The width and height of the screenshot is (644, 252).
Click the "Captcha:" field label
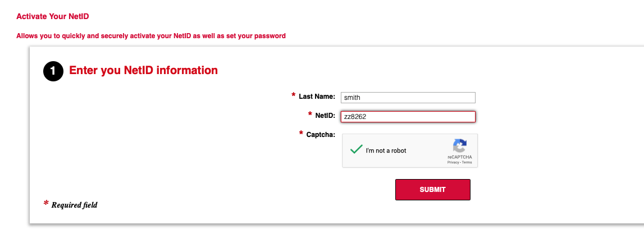pyautogui.click(x=321, y=135)
